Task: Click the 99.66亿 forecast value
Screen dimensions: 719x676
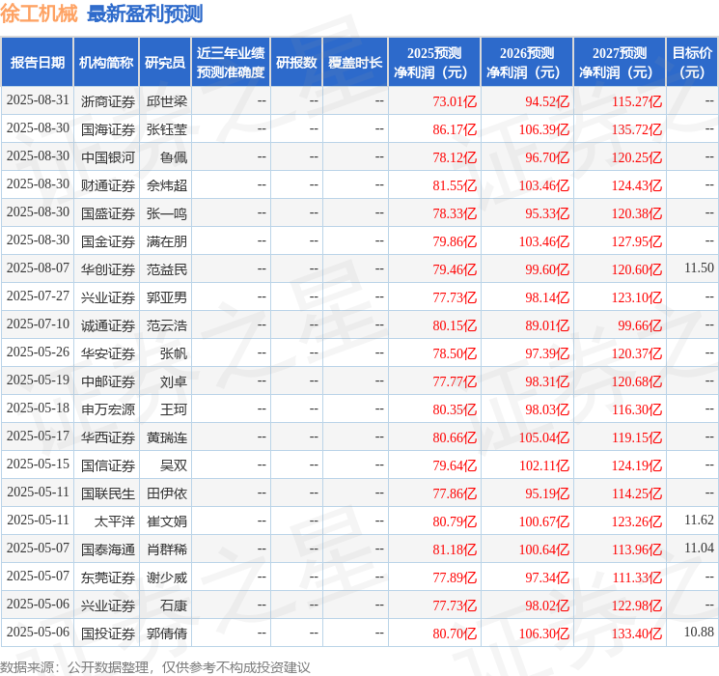Action: point(640,326)
